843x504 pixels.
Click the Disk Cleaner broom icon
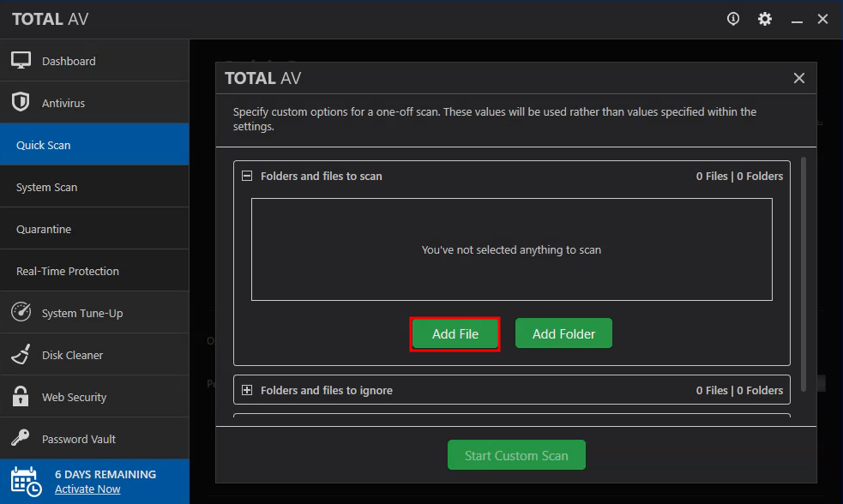[x=21, y=354]
